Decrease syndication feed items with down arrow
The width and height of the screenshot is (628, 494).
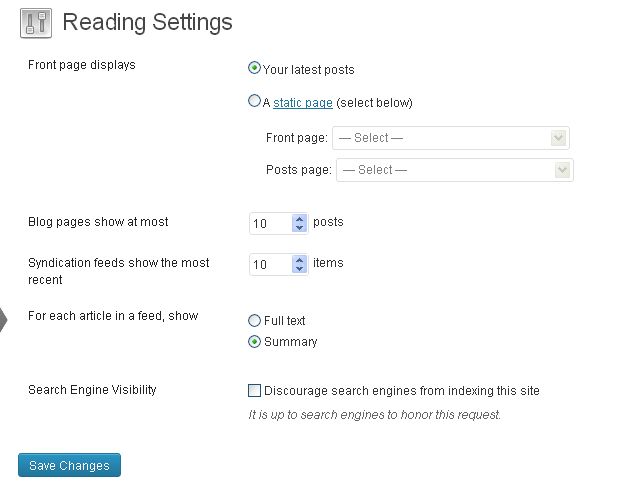click(x=299, y=270)
